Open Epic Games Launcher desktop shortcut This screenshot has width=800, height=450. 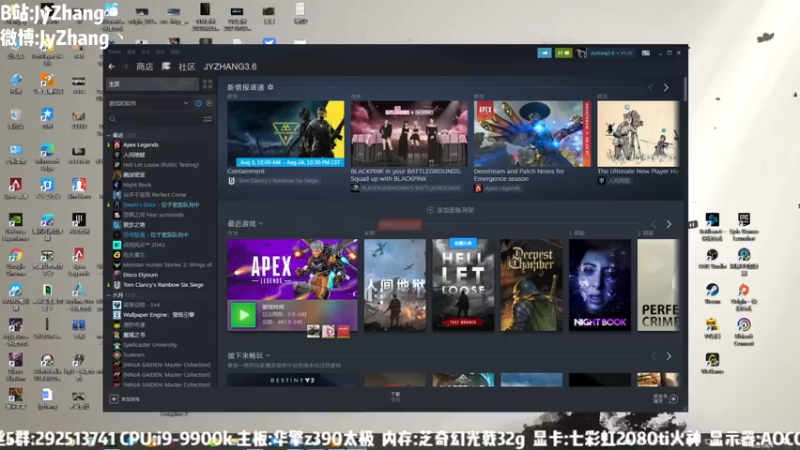tap(744, 227)
